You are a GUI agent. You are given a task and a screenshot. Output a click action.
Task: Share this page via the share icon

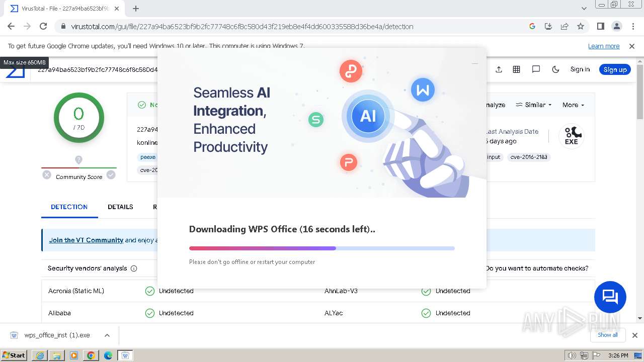click(x=565, y=26)
